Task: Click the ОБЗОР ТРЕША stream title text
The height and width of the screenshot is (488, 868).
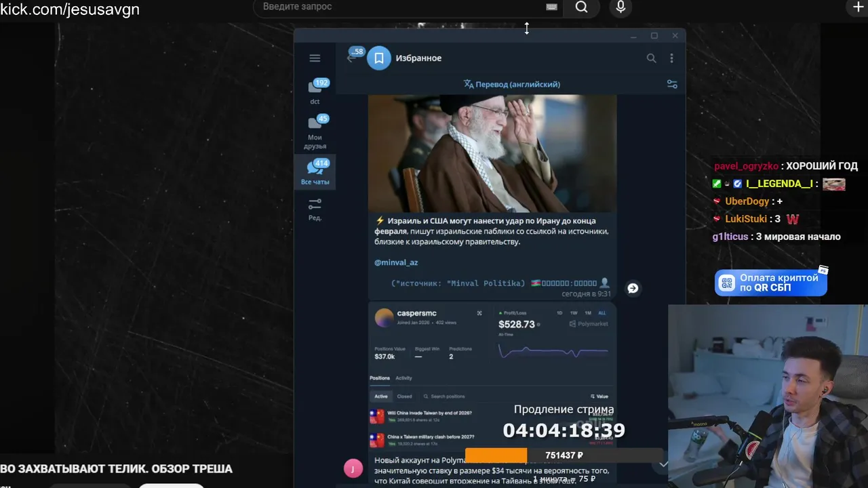Action: 192,469
